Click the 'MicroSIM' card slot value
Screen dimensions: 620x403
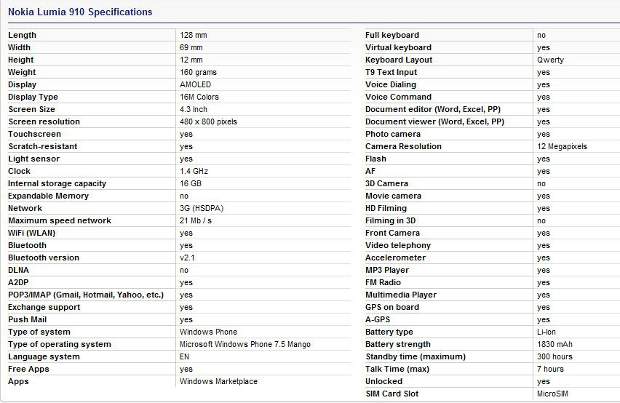click(x=552, y=394)
